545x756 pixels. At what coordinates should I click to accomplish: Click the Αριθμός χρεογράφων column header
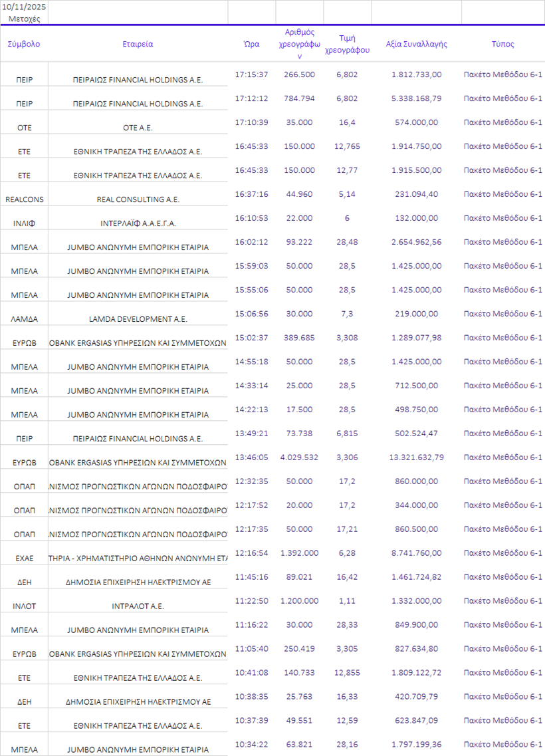pyautogui.click(x=299, y=44)
